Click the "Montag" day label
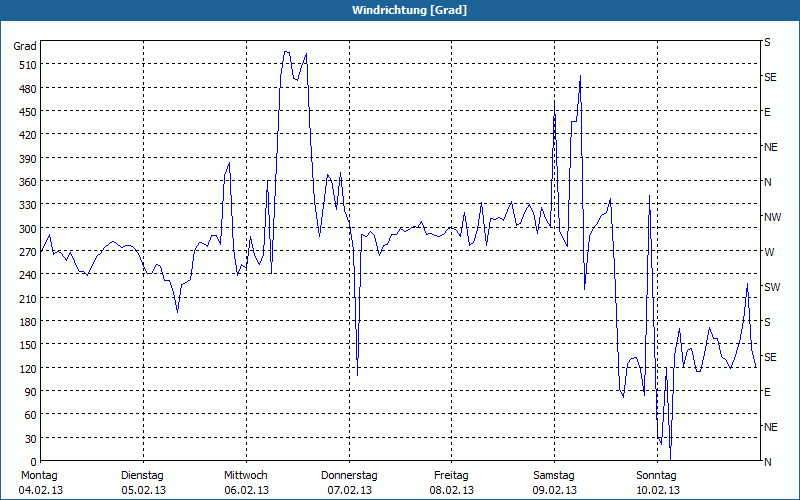The image size is (800, 500). coord(39,476)
